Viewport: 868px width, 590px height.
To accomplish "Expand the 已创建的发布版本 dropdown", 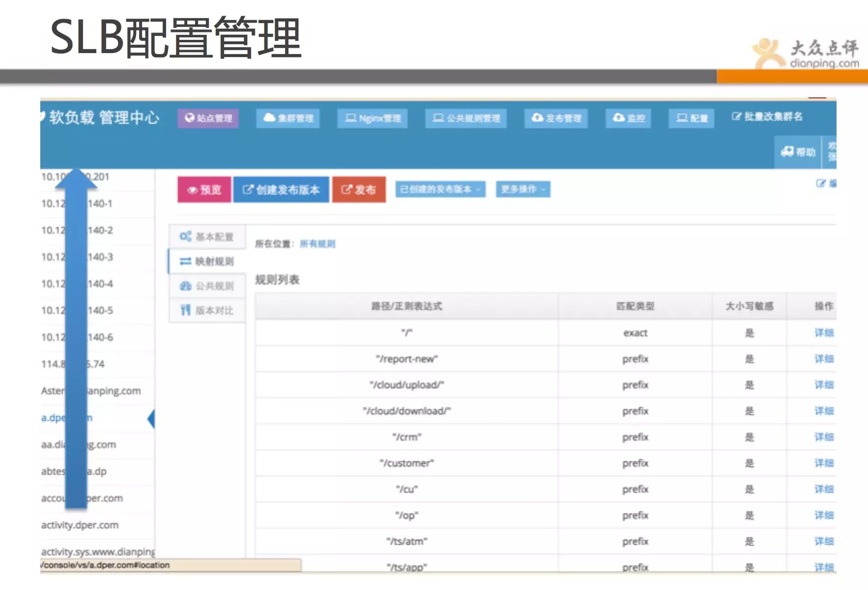I will 440,189.
